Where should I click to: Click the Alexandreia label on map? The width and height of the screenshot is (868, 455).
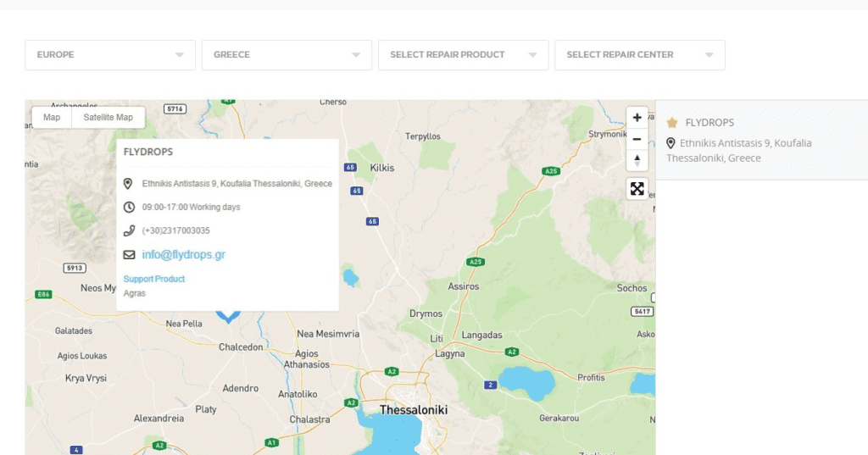click(x=159, y=419)
